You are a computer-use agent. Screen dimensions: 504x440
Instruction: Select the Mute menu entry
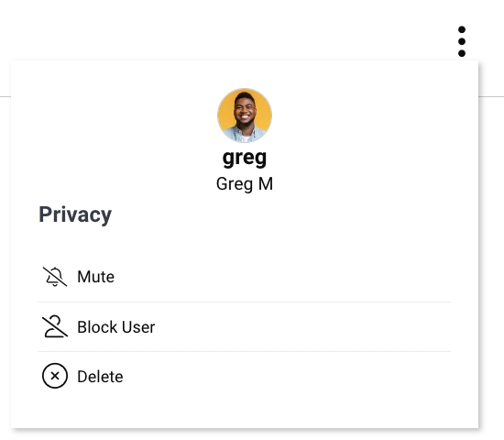point(245,277)
